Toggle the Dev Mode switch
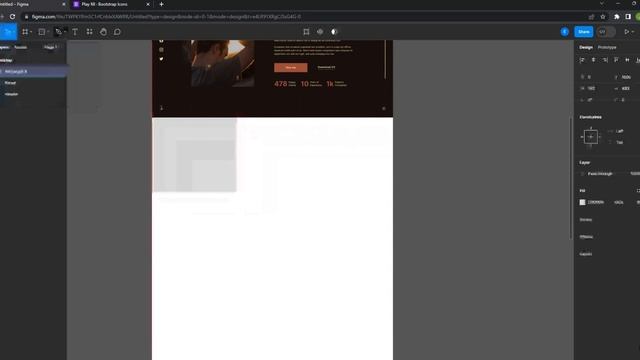640x360 pixels. [606, 32]
